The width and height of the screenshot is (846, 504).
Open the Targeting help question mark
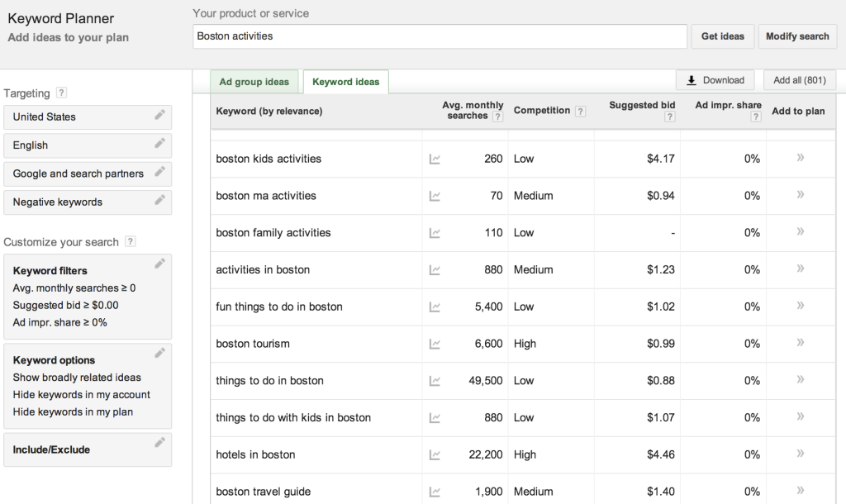click(61, 93)
